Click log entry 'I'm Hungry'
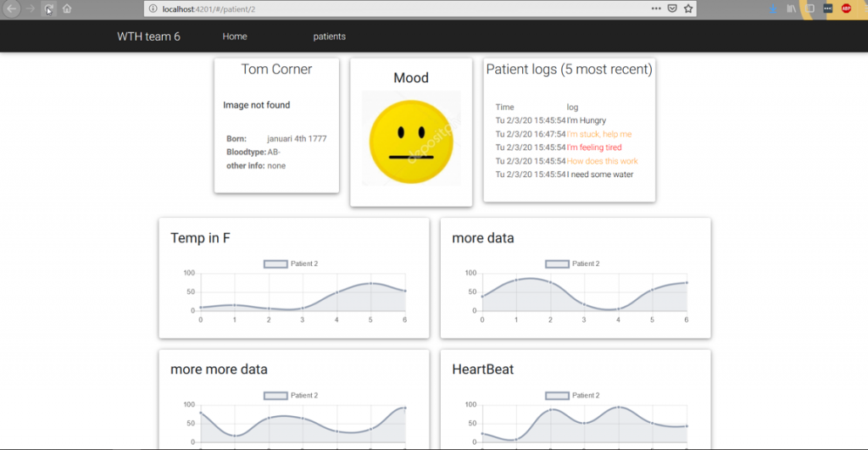Viewport: 868px width, 450px height. [587, 120]
